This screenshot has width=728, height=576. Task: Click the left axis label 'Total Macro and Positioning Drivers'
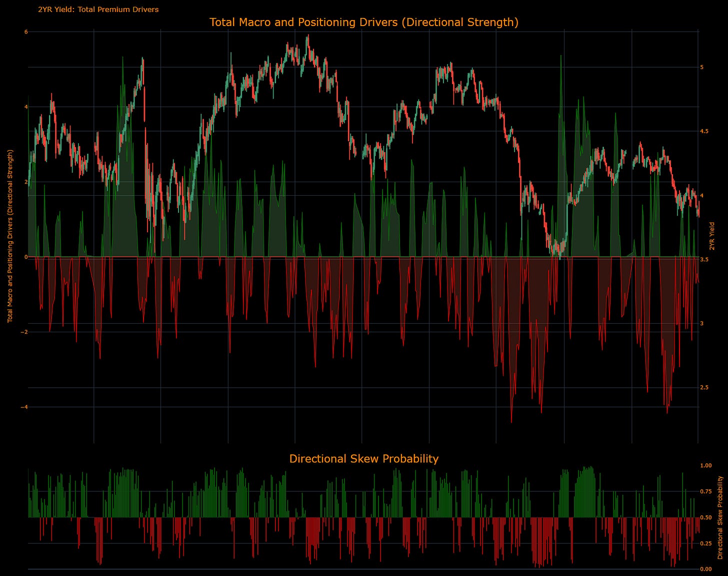(x=9, y=236)
